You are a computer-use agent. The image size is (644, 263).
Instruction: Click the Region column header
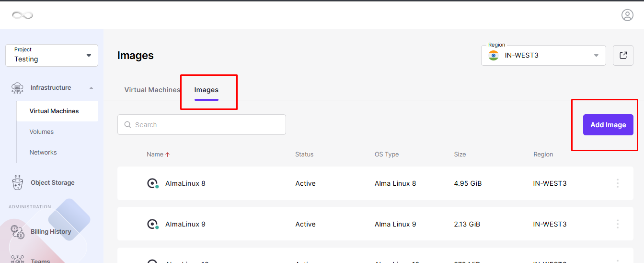(543, 155)
